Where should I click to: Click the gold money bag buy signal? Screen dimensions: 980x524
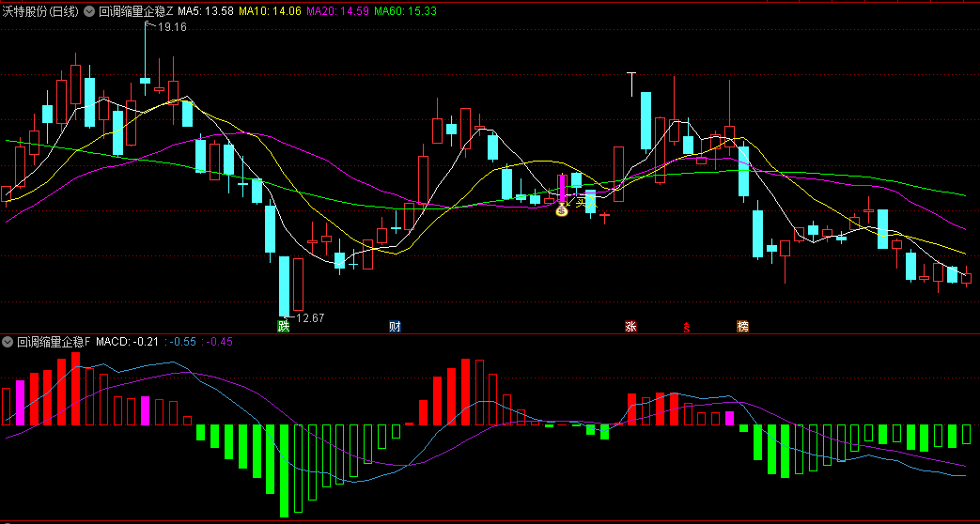[561, 210]
